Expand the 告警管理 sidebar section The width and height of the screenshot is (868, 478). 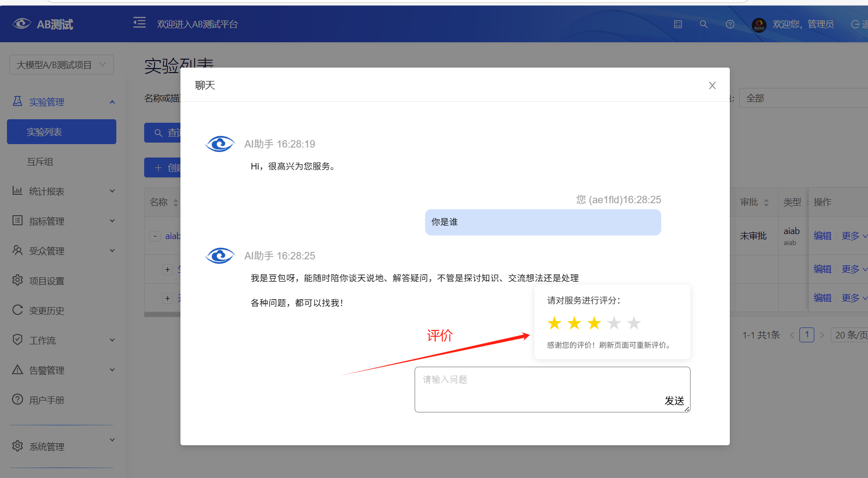64,370
